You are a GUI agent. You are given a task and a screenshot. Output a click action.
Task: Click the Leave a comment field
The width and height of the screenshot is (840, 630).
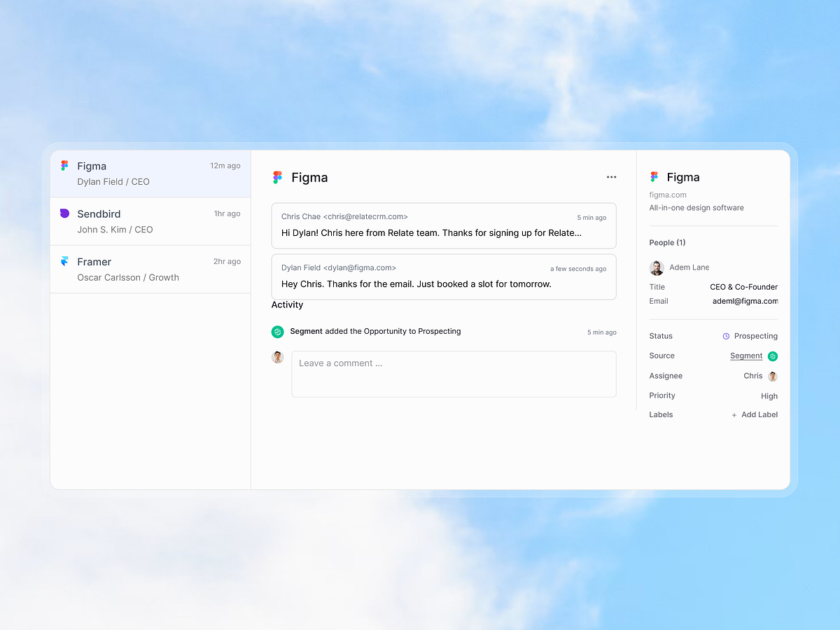pos(454,374)
